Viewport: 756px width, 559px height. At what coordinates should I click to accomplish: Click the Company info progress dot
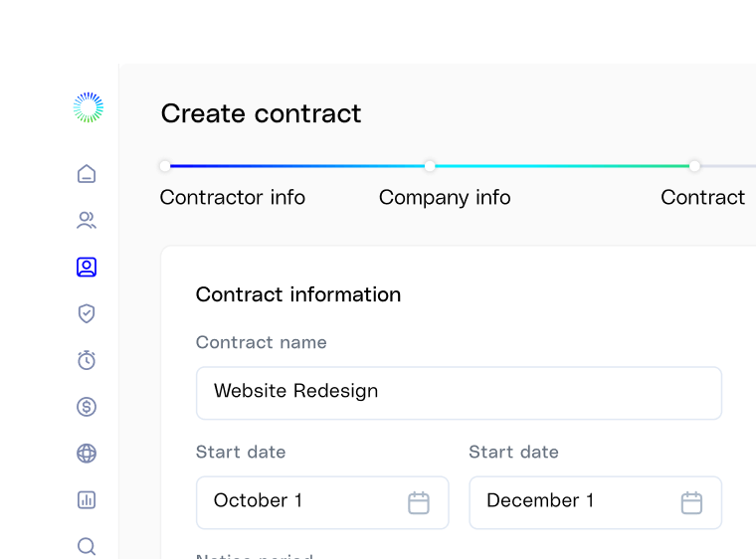tap(430, 166)
